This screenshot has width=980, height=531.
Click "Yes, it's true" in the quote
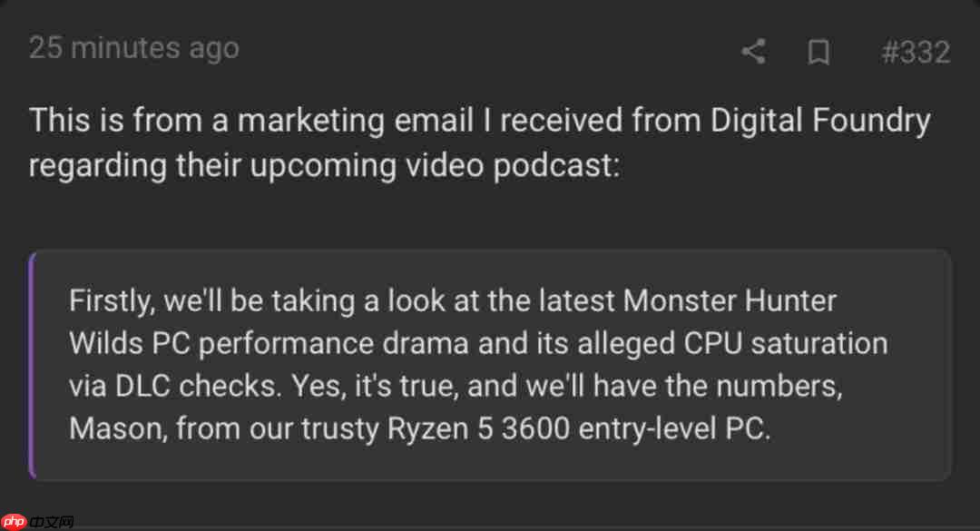pos(376,386)
